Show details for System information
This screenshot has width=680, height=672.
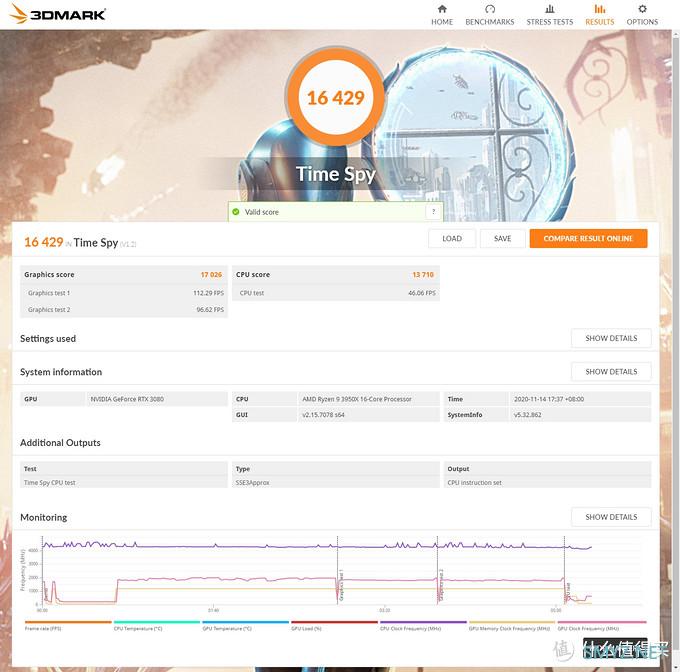click(x=611, y=372)
